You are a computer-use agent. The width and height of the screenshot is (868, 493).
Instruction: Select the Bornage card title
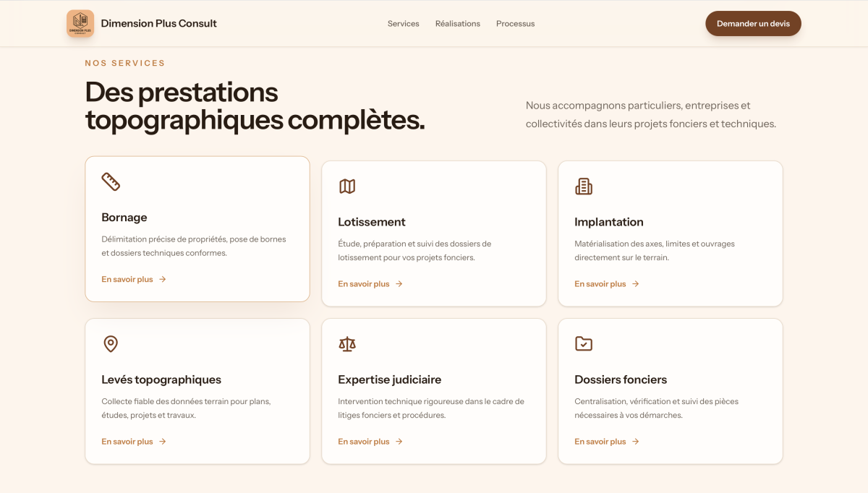pos(124,218)
